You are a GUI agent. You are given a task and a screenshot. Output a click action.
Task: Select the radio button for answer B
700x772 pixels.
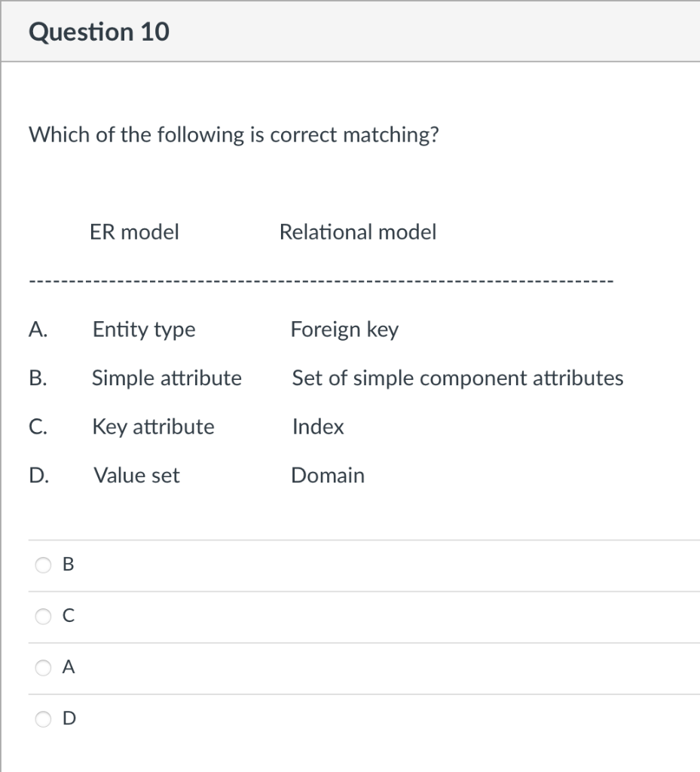pos(44,565)
